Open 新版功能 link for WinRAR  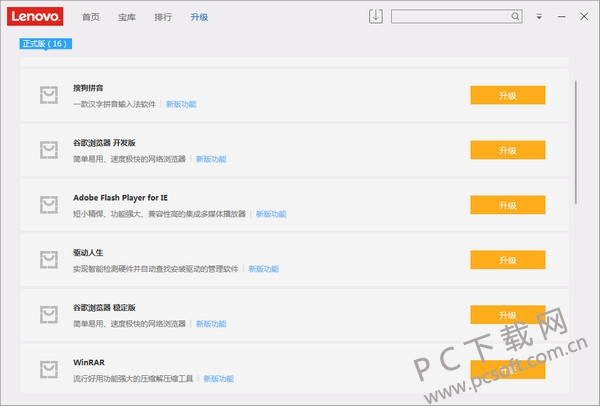tap(218, 379)
